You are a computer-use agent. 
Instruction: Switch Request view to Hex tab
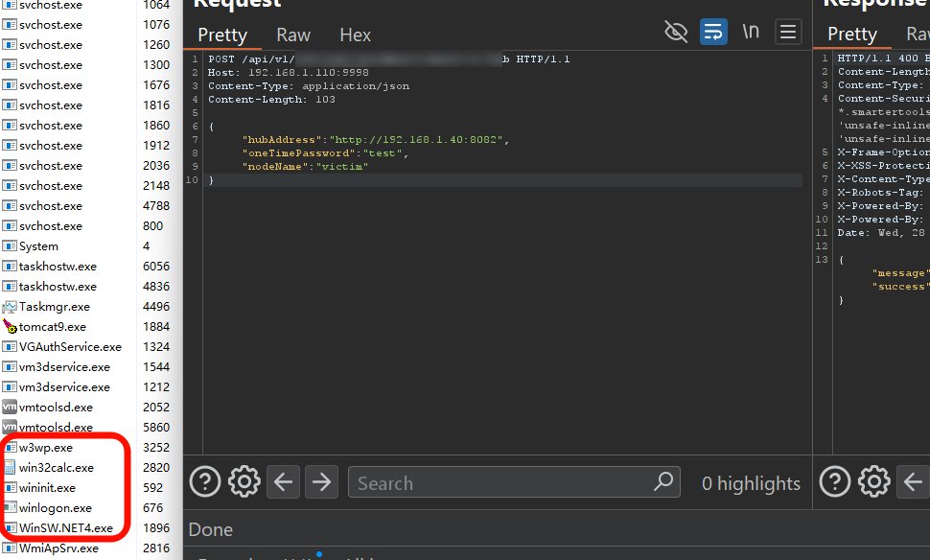click(x=356, y=35)
